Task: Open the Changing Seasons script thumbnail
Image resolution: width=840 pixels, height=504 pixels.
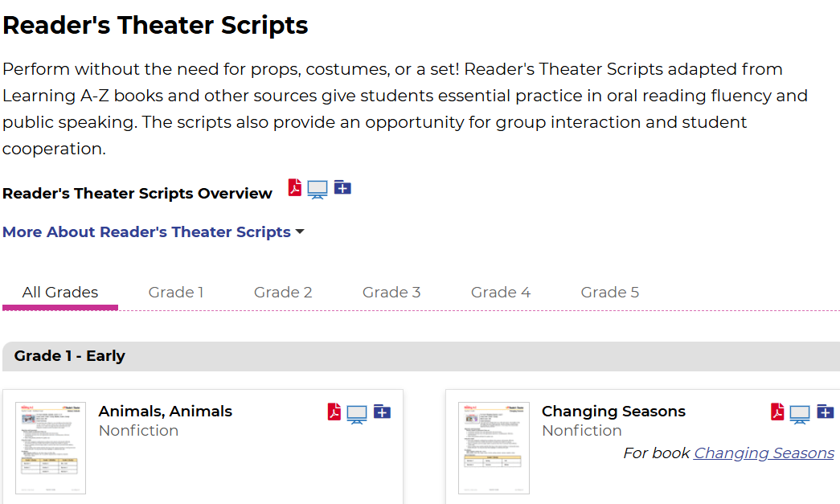Action: (x=494, y=448)
